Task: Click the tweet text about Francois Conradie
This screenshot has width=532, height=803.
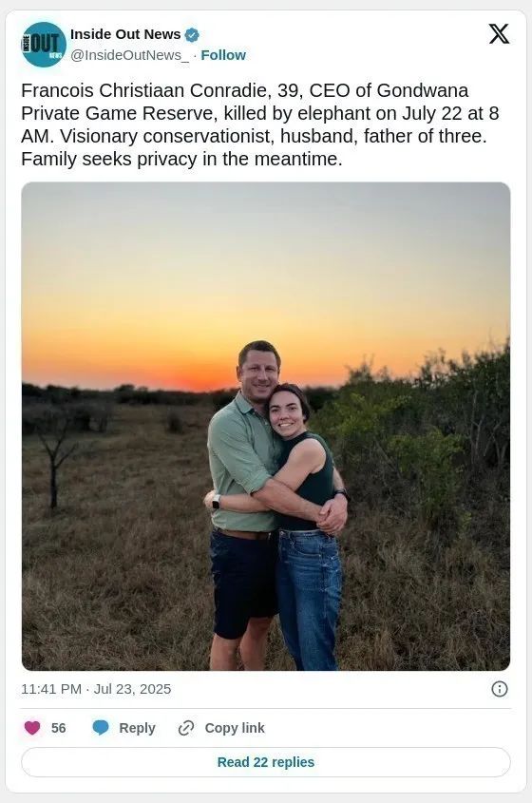Action: 260,124
